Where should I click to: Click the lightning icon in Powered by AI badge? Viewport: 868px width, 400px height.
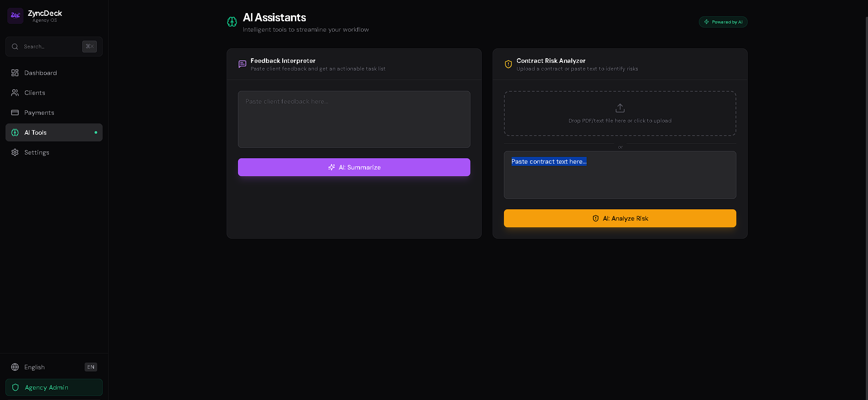[707, 22]
